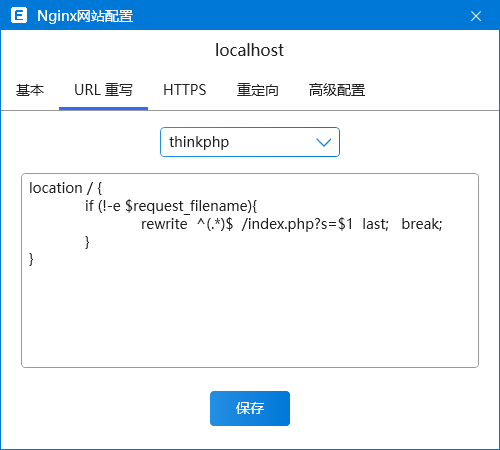Place cursor on the 'location / {' line
500x450 pixels.
tap(66, 188)
